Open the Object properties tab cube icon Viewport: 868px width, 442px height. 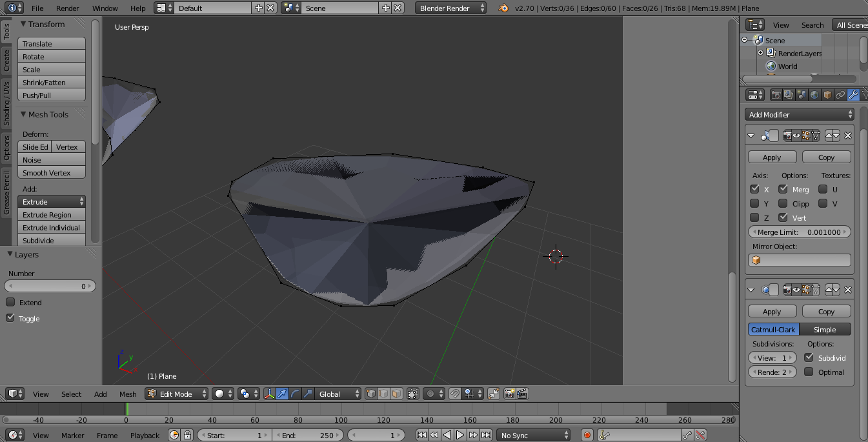[827, 95]
